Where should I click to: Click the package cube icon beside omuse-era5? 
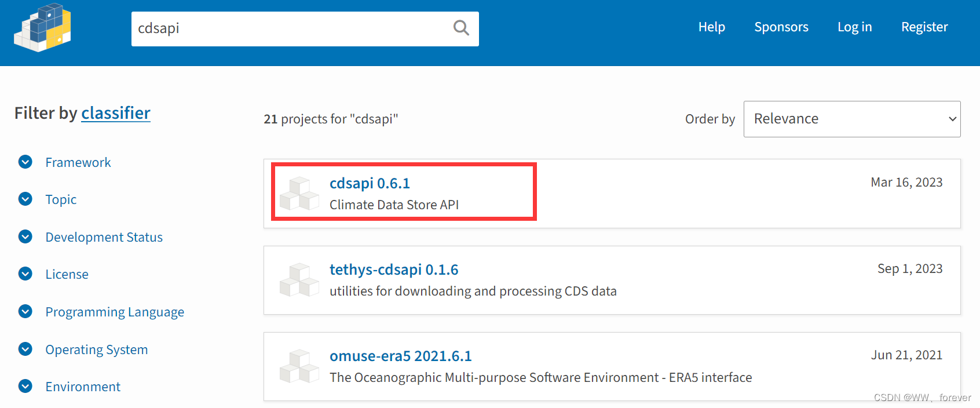pos(299,366)
